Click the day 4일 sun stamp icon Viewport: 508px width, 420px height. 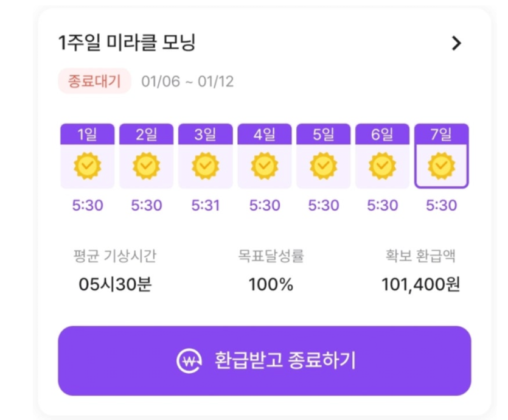[264, 166]
